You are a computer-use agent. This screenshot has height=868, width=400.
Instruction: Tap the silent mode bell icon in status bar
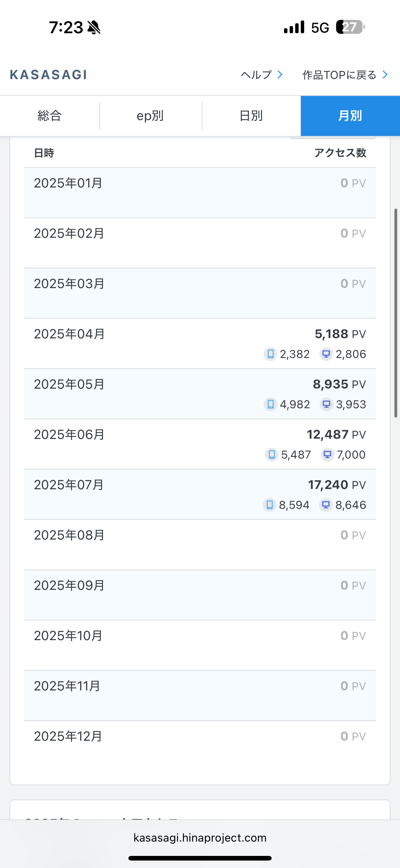tap(94, 27)
